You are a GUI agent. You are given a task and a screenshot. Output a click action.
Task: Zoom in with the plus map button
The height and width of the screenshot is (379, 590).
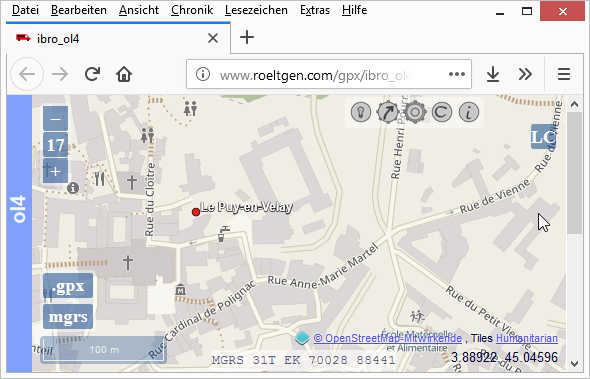tap(56, 171)
